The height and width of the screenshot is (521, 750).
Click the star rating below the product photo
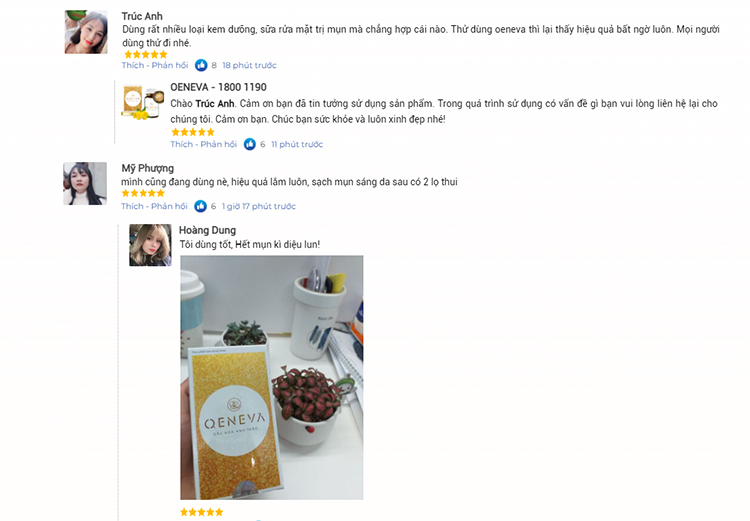click(201, 512)
